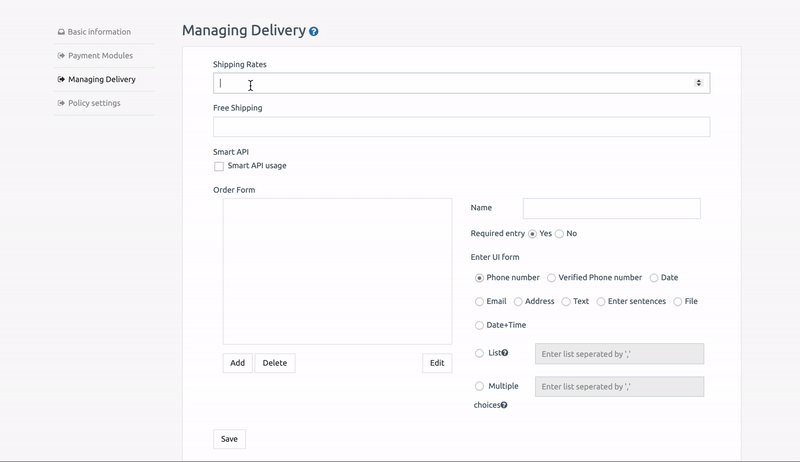The image size is (800, 462).
Task: Focus the Free Shipping text field
Action: tap(461, 127)
